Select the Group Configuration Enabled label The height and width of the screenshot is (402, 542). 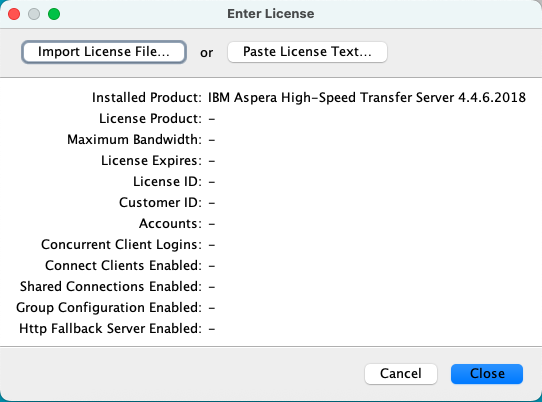[109, 308]
